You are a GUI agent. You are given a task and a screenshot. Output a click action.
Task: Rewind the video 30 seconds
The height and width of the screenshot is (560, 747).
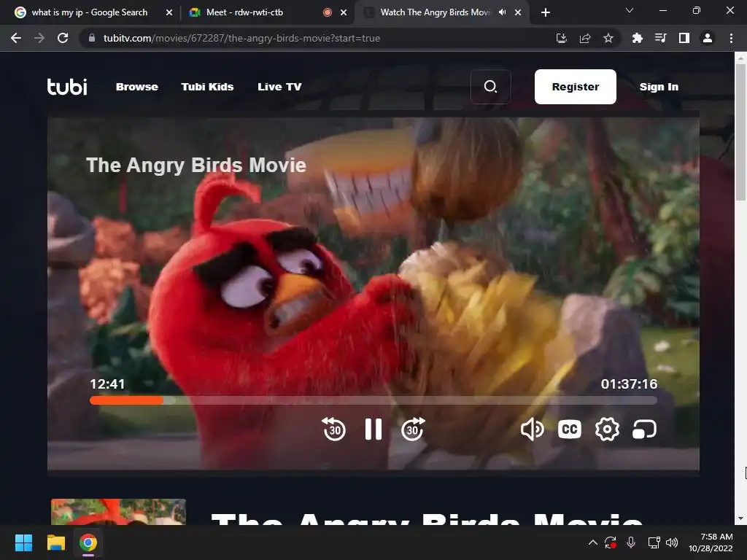[333, 429]
